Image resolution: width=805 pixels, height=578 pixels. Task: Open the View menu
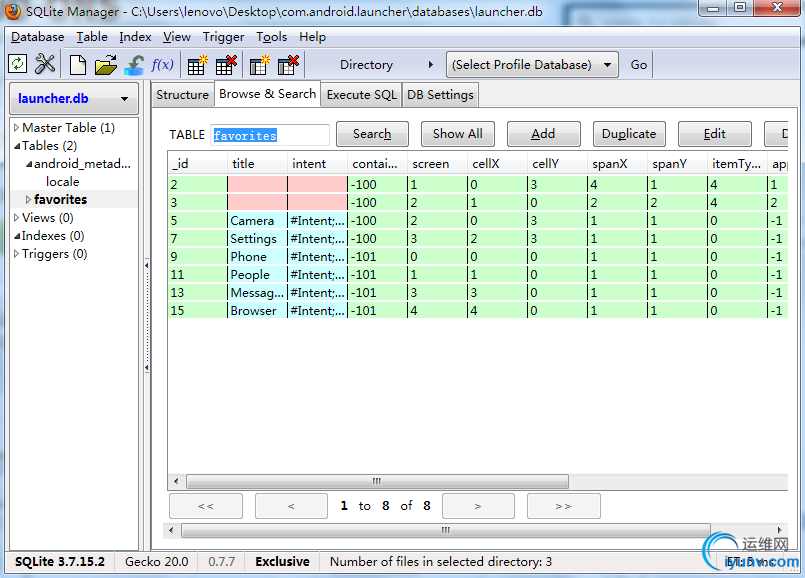coord(177,37)
